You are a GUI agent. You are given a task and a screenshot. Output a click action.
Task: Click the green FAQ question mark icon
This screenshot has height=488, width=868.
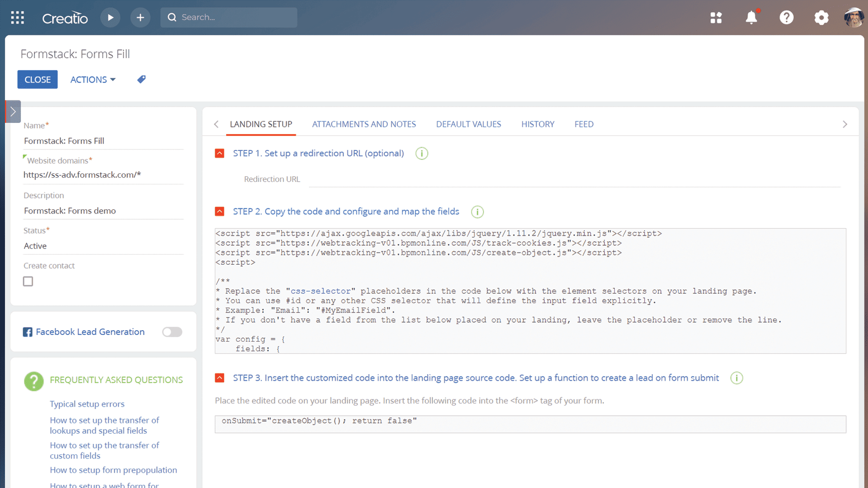tap(34, 381)
